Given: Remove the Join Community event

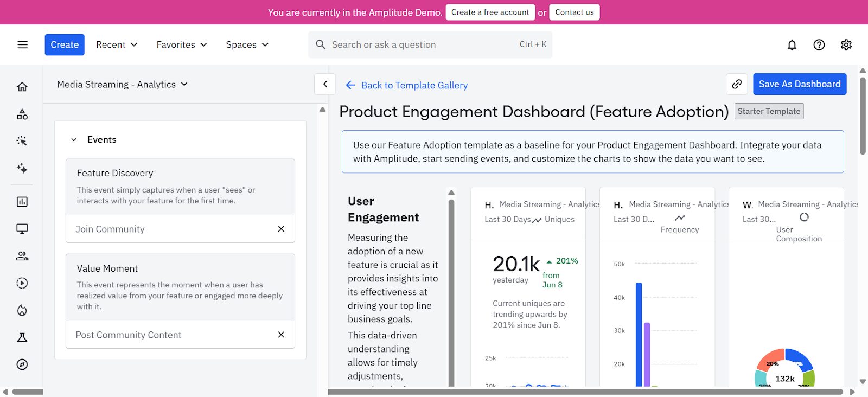Looking at the screenshot, I should pyautogui.click(x=281, y=229).
